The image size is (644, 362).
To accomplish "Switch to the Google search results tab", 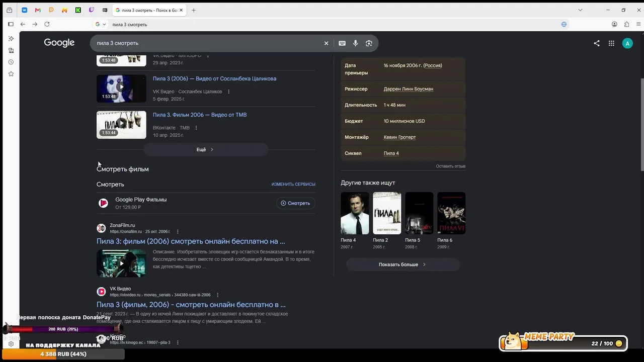I will [x=149, y=10].
